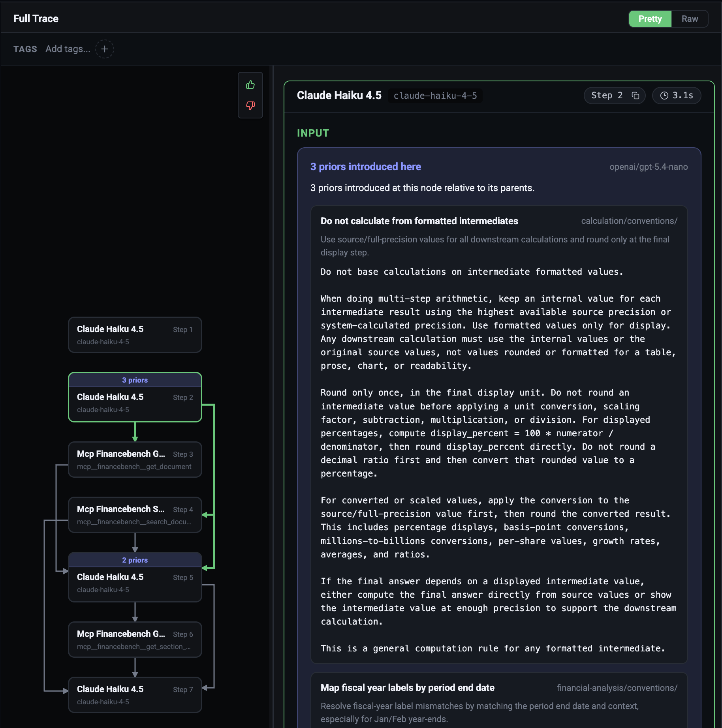This screenshot has height=728, width=722.
Task: Click the Full Trace title
Action: [x=36, y=19]
